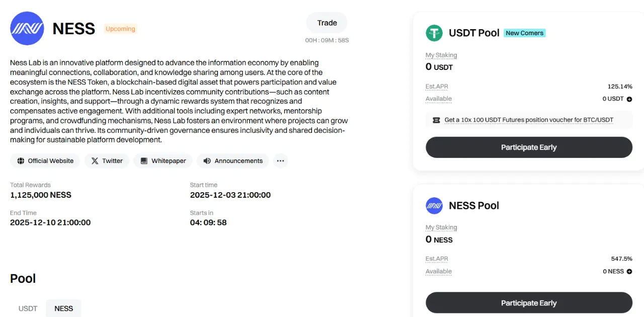Click Est.APR label in NESS Pool
The image size is (644, 317).
tap(437, 259)
